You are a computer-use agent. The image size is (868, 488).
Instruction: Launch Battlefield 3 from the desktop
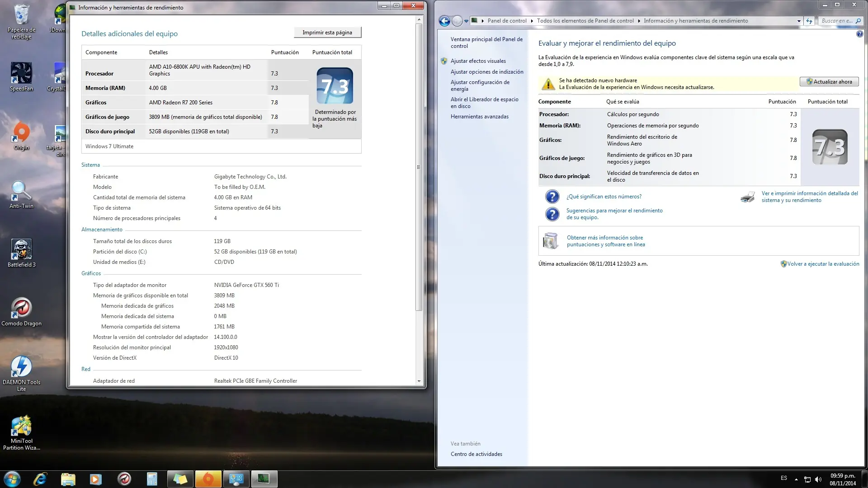[21, 253]
